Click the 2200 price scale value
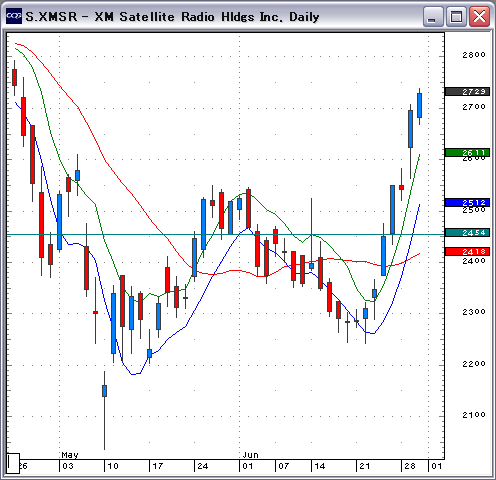 474,364
